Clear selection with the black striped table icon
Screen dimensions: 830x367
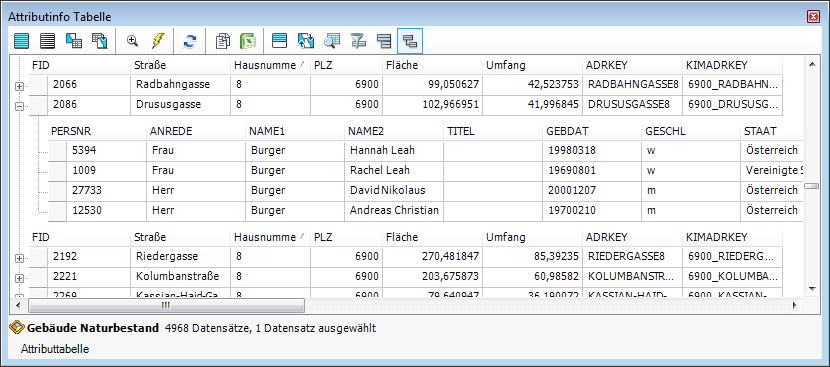pyautogui.click(x=48, y=41)
